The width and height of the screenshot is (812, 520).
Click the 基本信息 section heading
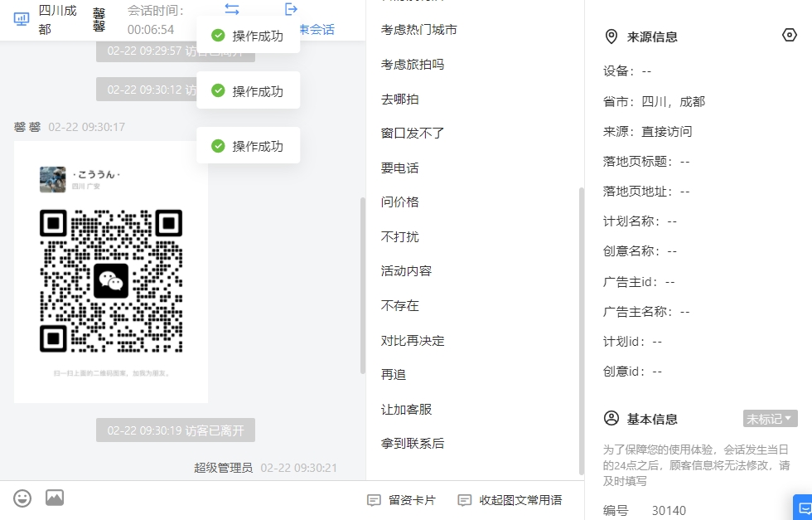pyautogui.click(x=652, y=419)
